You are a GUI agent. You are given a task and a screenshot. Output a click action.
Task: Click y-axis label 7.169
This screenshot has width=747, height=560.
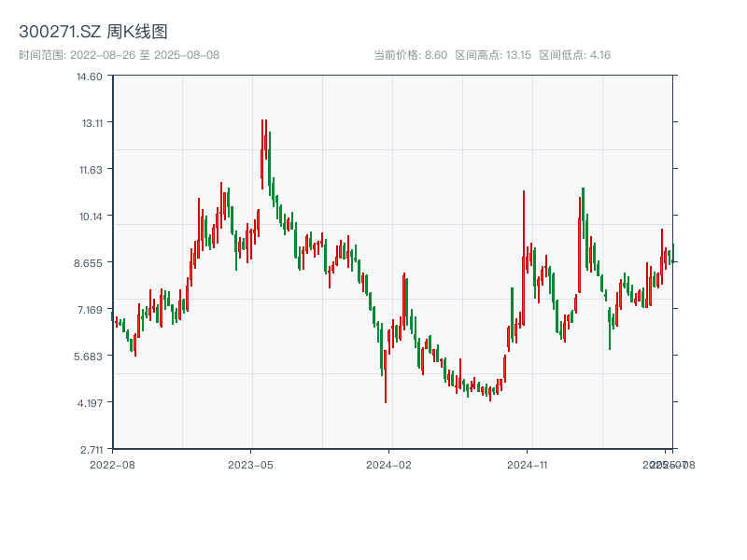90,310
